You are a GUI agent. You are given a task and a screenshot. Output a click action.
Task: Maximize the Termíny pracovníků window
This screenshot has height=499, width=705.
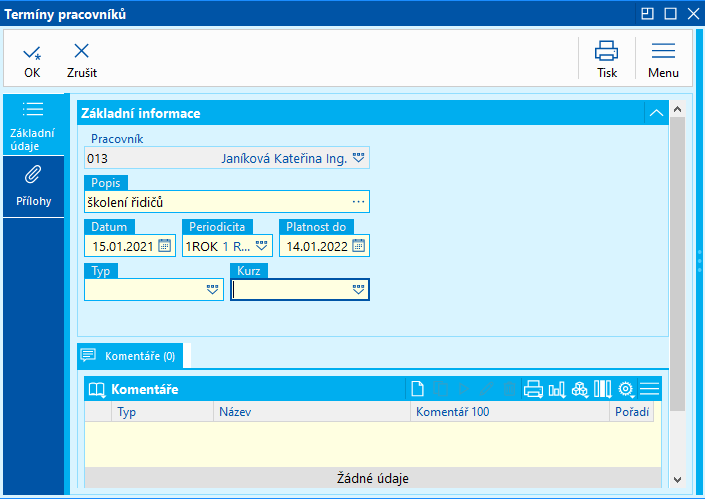(x=670, y=14)
